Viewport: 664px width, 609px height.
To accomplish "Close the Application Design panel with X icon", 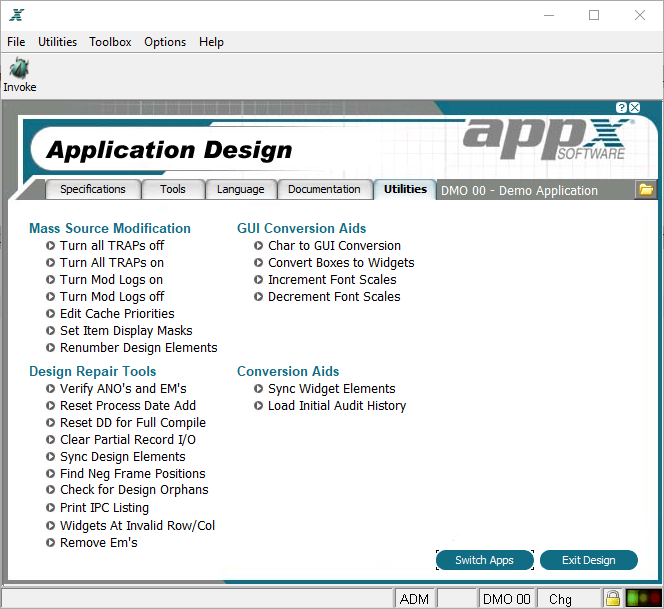I will click(x=634, y=108).
